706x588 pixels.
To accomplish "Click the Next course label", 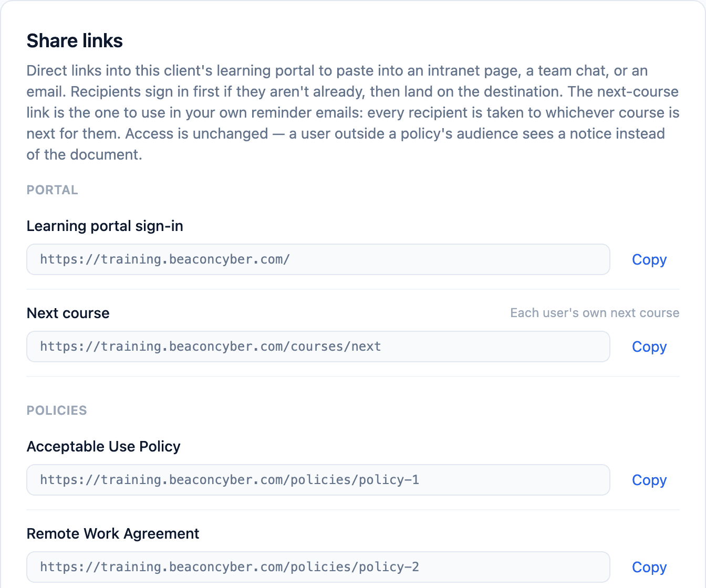I will pos(68,313).
